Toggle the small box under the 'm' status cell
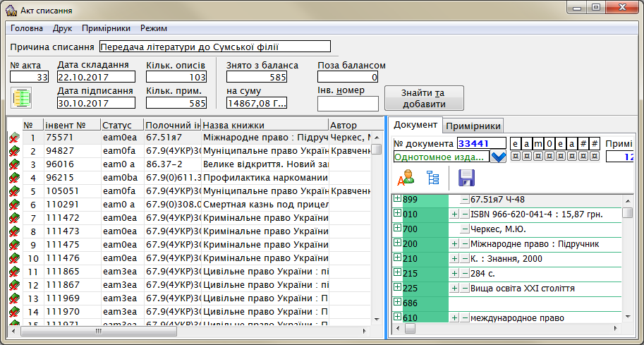The height and width of the screenshot is (345, 644). (538, 156)
